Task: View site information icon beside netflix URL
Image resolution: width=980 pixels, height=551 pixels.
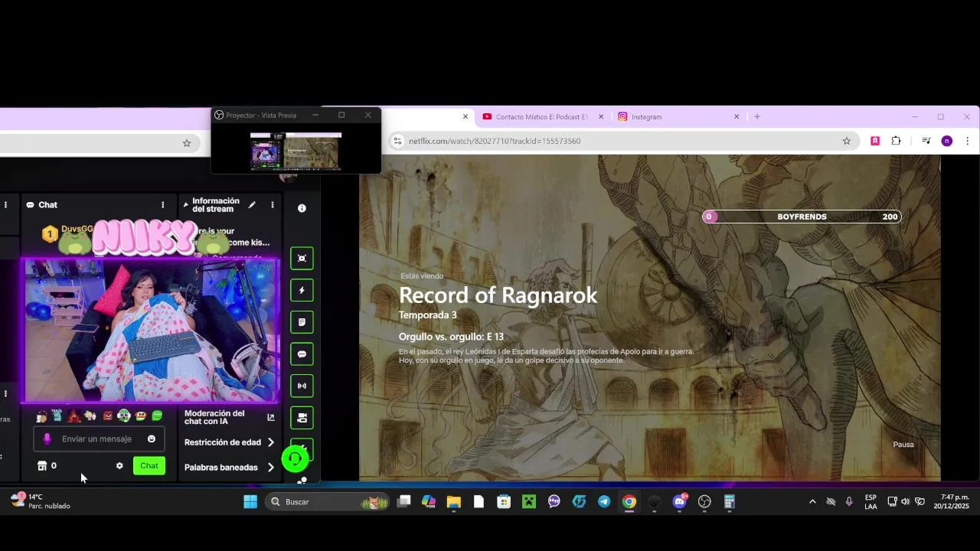Action: coord(397,141)
